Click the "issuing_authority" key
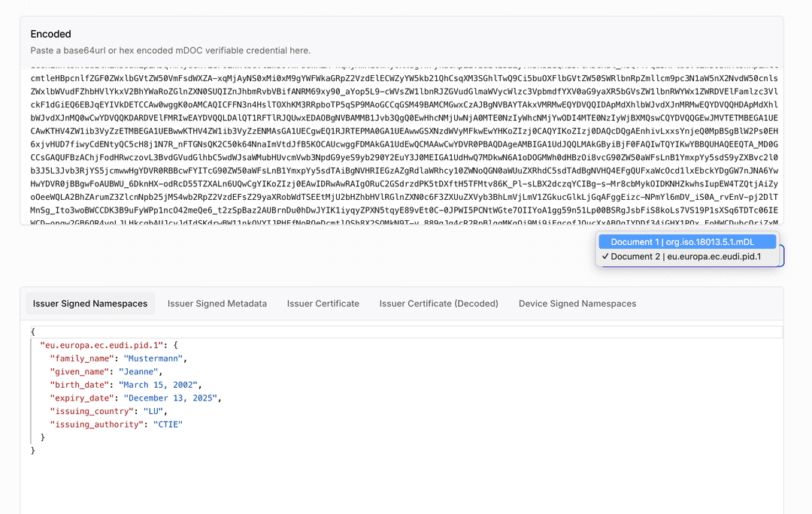812x514 pixels. [96, 425]
